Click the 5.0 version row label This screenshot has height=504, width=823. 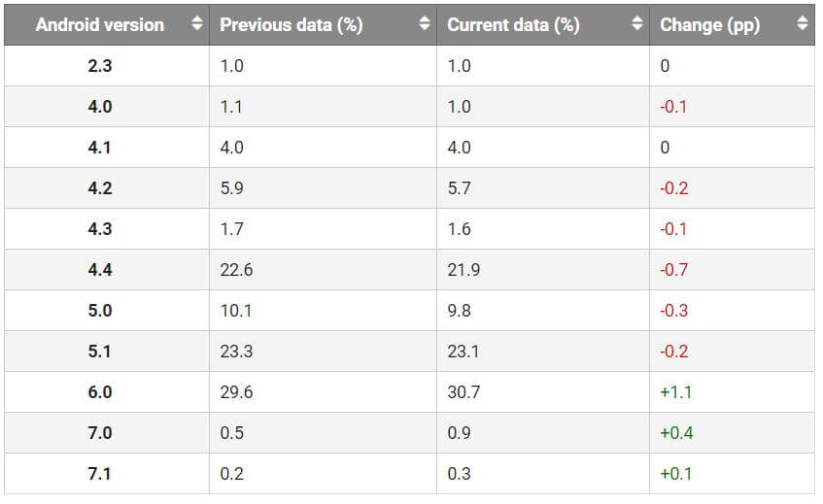click(100, 311)
